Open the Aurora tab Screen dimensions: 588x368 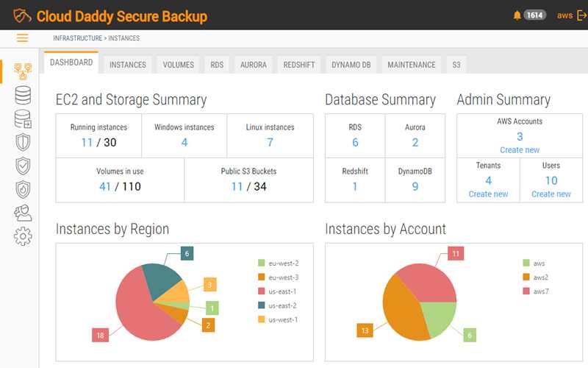point(254,65)
